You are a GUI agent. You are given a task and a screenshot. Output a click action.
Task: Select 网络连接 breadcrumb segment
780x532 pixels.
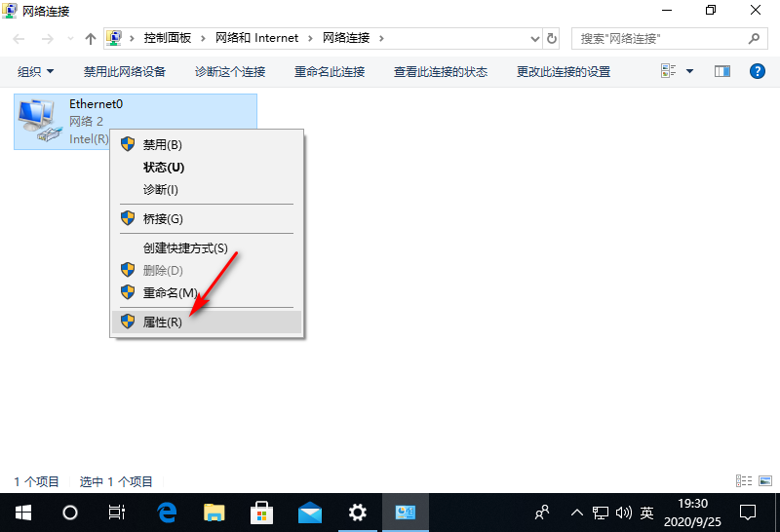tap(346, 38)
